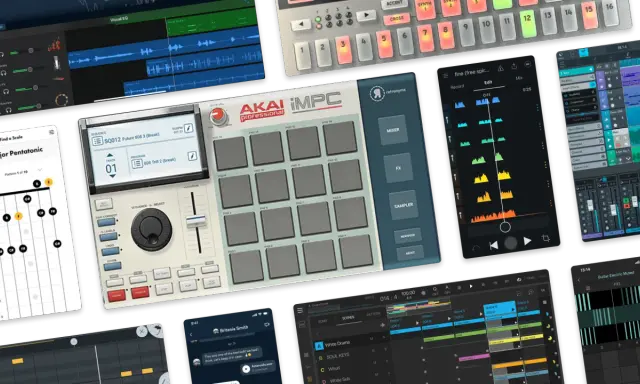Open hamburger menu in recorder app
640x384 pixels.
tap(445, 75)
